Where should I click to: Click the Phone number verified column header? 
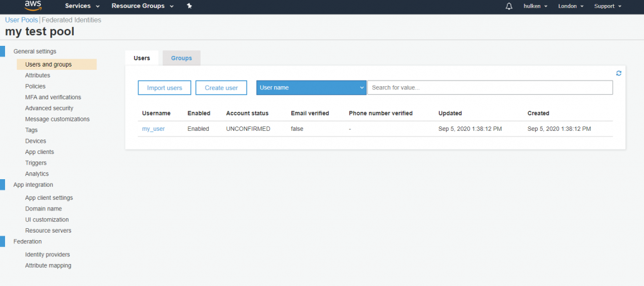point(380,113)
